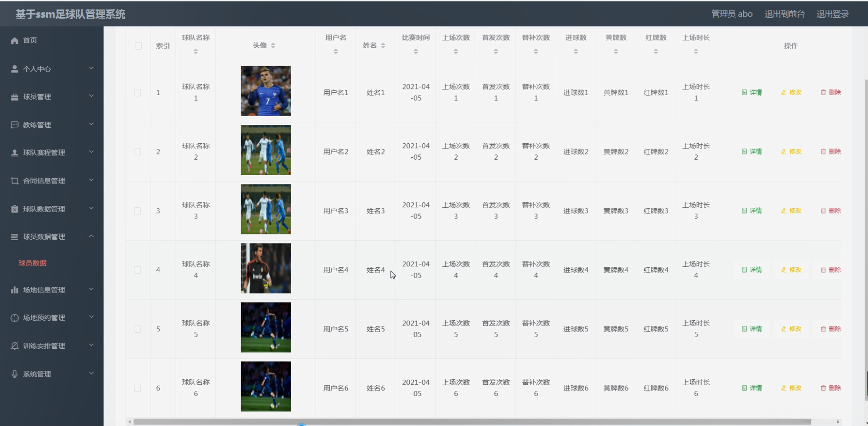Open the 球员数据 submenu item
The width and height of the screenshot is (868, 426).
coord(33,263)
